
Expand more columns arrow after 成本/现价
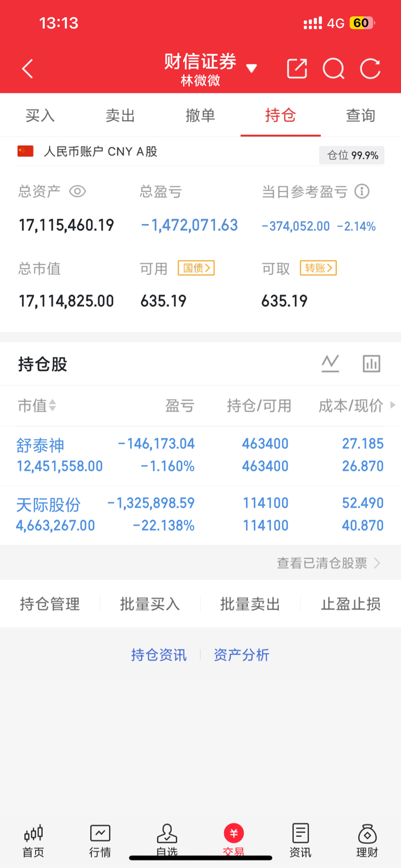pos(393,405)
